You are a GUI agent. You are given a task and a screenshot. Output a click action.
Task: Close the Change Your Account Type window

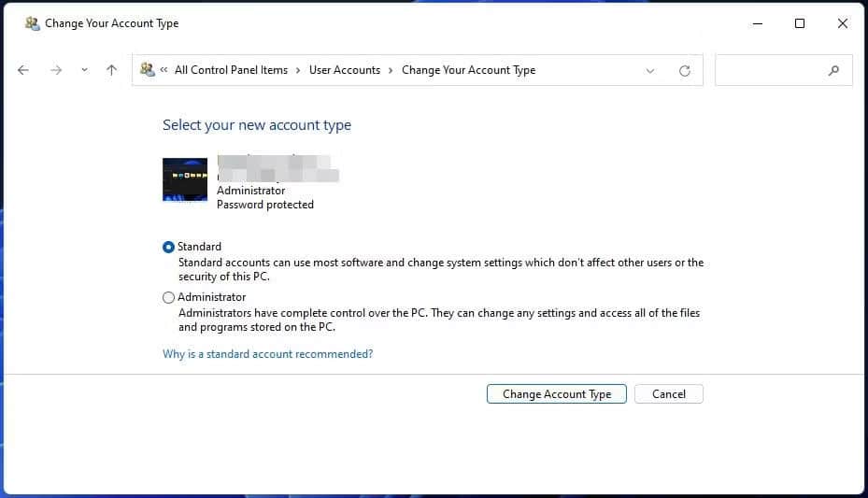(842, 23)
